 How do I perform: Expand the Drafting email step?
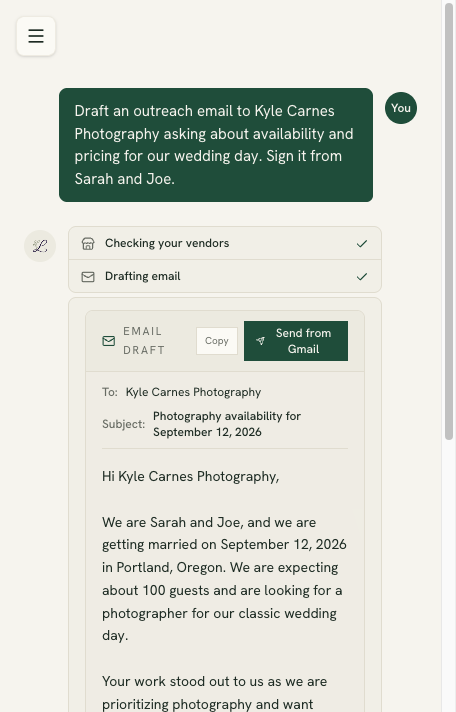click(225, 276)
